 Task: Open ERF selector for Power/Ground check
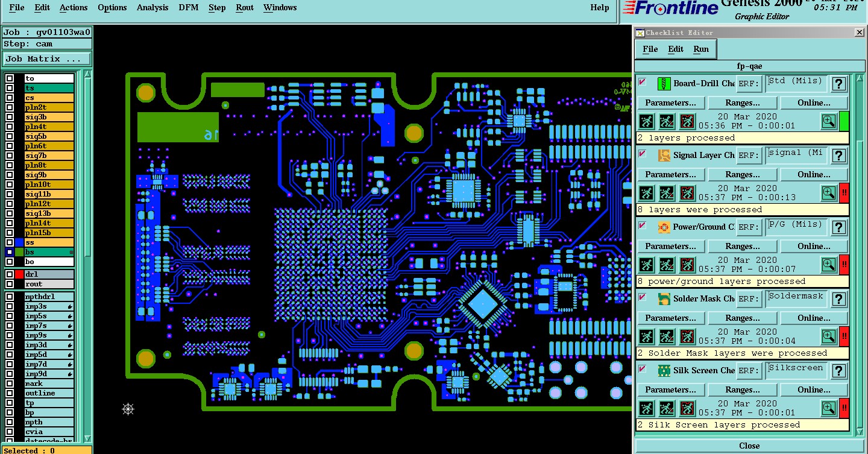point(749,227)
